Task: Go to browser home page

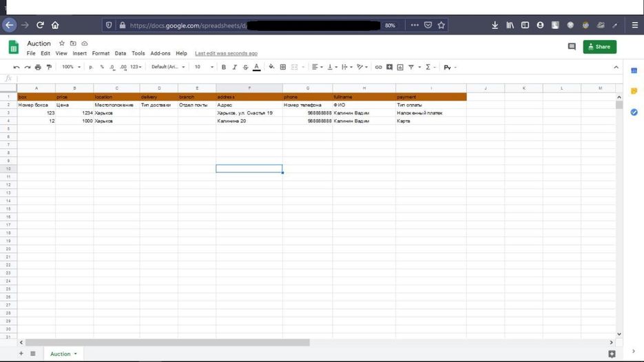Action: [55, 25]
